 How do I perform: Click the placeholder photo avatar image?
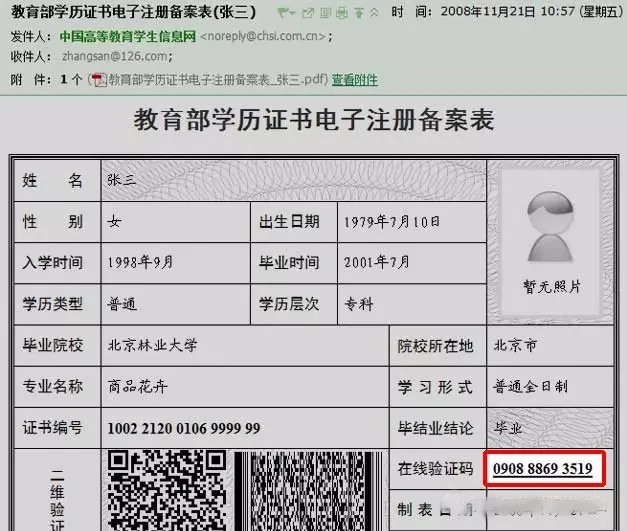(550, 227)
